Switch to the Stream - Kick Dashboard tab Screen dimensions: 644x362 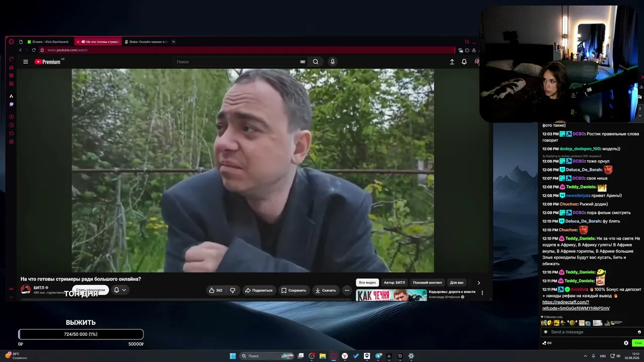click(49, 42)
